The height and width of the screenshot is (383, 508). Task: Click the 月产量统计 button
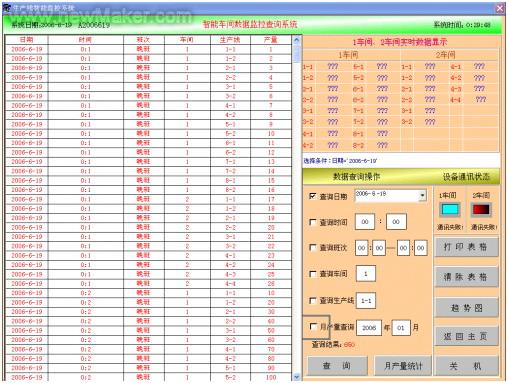[403, 366]
